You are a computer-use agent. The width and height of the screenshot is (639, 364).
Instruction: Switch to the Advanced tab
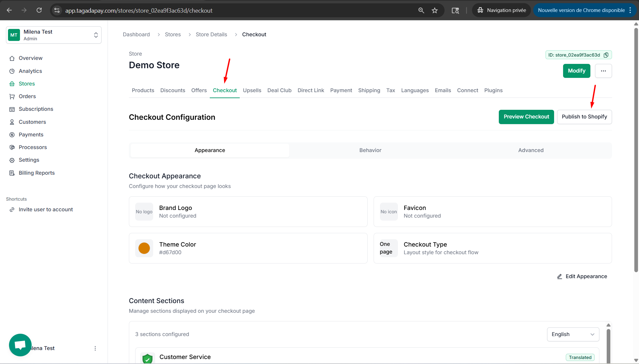530,150
